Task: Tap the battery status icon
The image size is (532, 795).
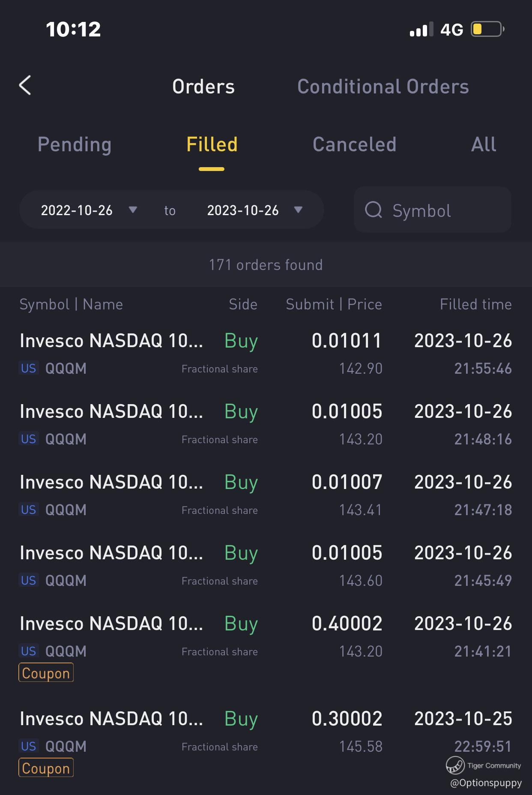Action: (x=487, y=29)
